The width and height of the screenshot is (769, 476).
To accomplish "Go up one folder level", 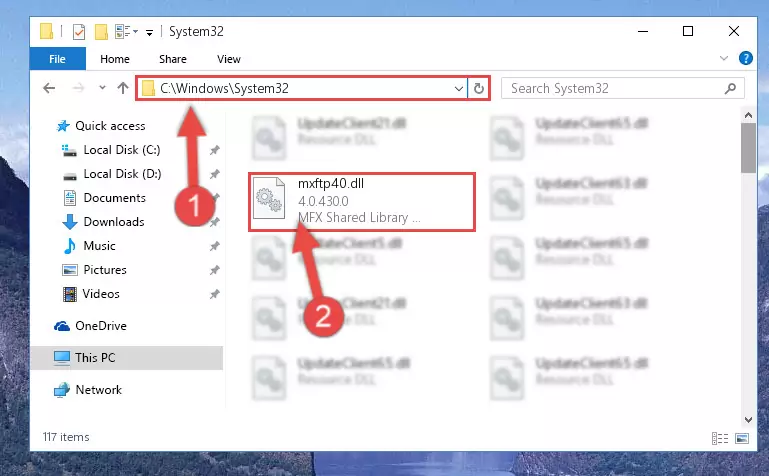I will click(x=123, y=88).
